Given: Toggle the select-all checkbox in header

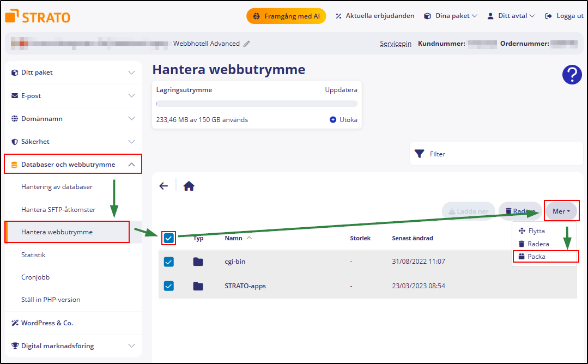Looking at the screenshot, I should (x=169, y=238).
